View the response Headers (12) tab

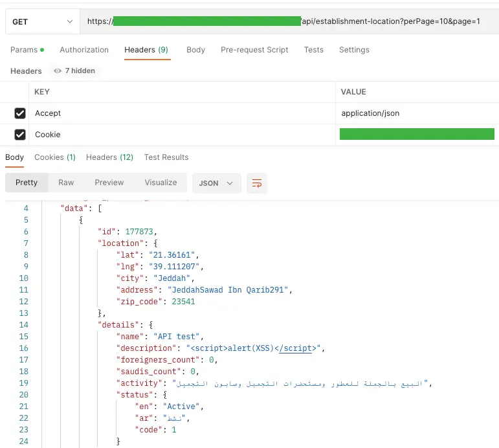(x=109, y=157)
